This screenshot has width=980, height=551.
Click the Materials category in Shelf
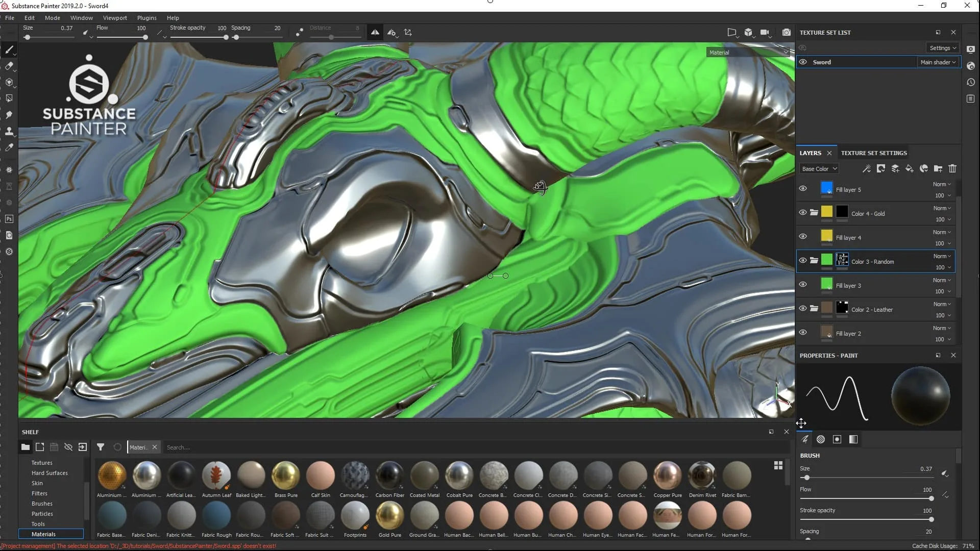click(43, 534)
